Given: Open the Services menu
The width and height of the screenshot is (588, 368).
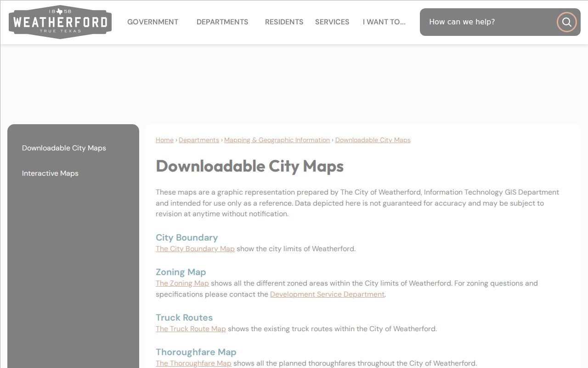Looking at the screenshot, I should [332, 22].
